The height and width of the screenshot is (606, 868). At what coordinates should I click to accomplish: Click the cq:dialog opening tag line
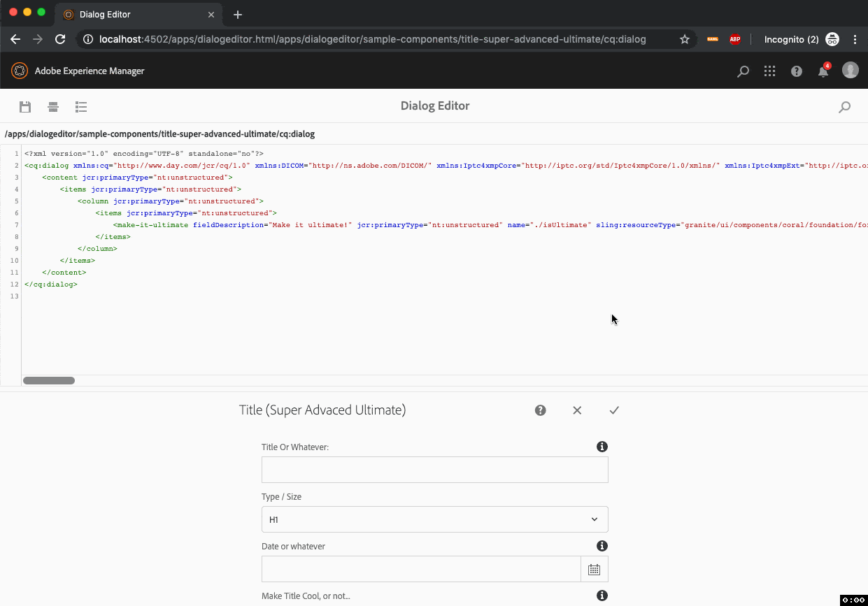(x=446, y=166)
